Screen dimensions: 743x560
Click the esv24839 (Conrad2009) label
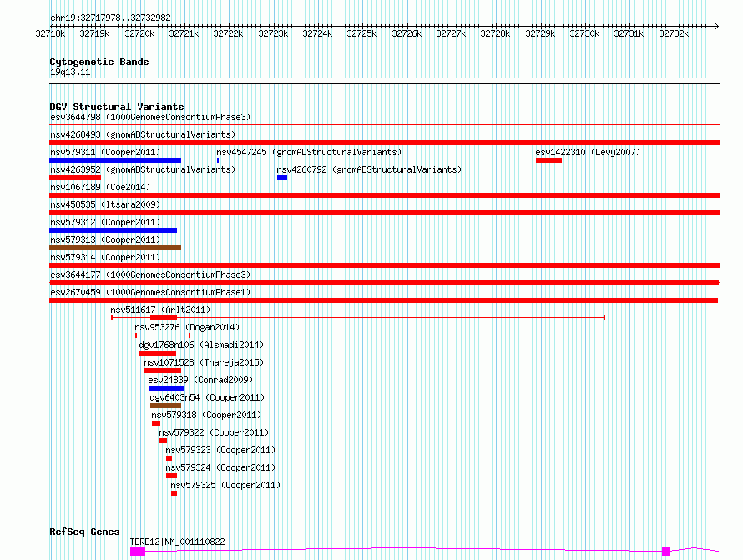200,380
